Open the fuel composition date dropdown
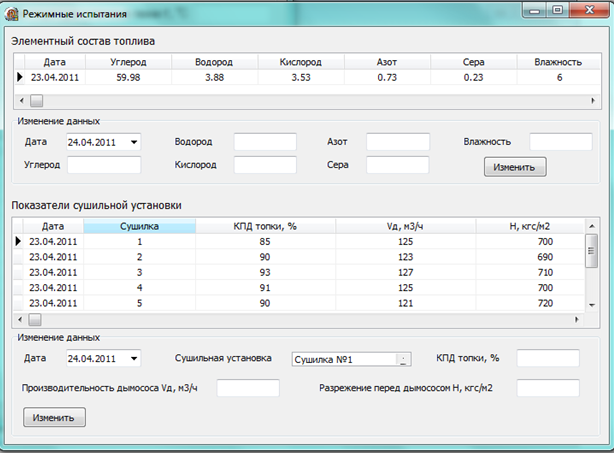The image size is (614, 453). [x=134, y=142]
